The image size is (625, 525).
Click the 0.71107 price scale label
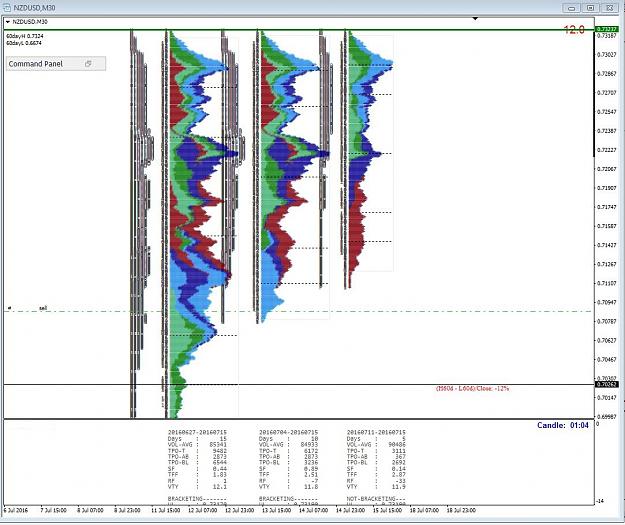(x=606, y=283)
